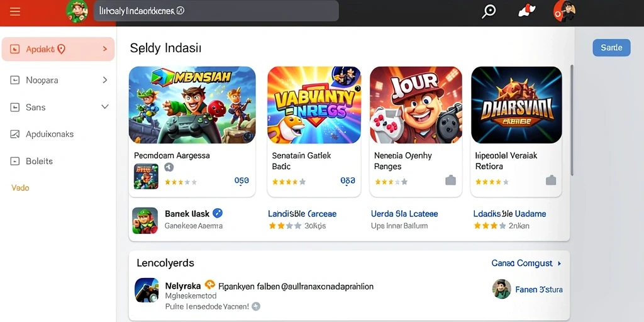644x322 pixels.
Task: Click the briefcase icon on Nenenia Oyenhy Renges card
Action: 450,180
